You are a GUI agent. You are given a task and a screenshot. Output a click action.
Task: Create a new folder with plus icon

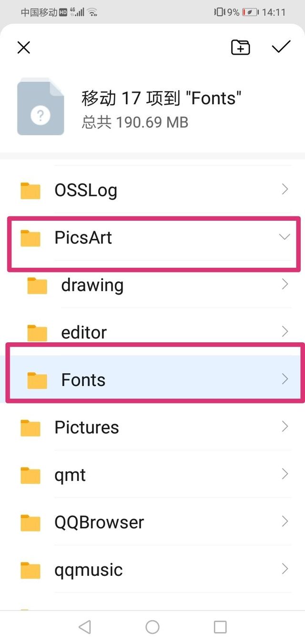click(x=240, y=47)
